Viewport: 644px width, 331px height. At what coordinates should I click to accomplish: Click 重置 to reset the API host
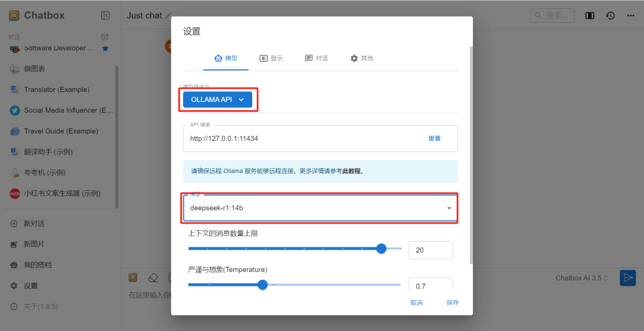point(435,138)
